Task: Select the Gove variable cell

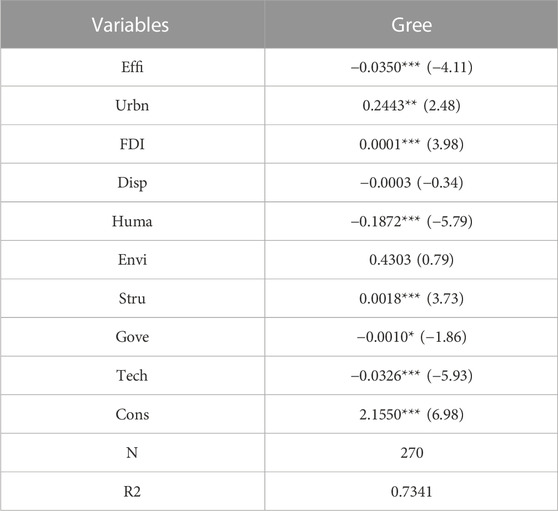Action: click(x=132, y=337)
